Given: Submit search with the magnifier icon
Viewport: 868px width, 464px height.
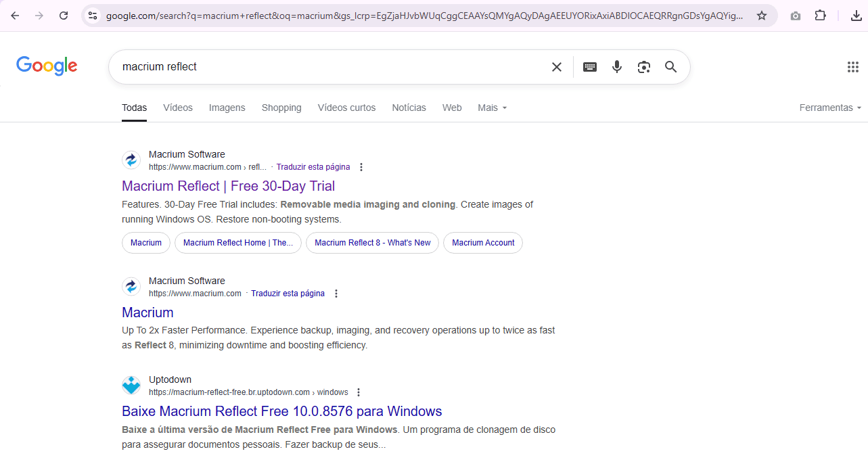Looking at the screenshot, I should [670, 67].
